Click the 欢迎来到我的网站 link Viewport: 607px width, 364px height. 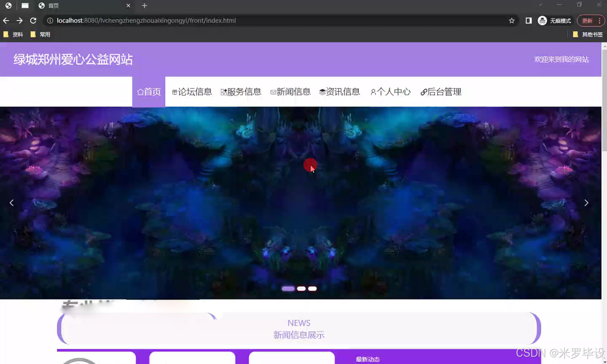[x=561, y=59]
